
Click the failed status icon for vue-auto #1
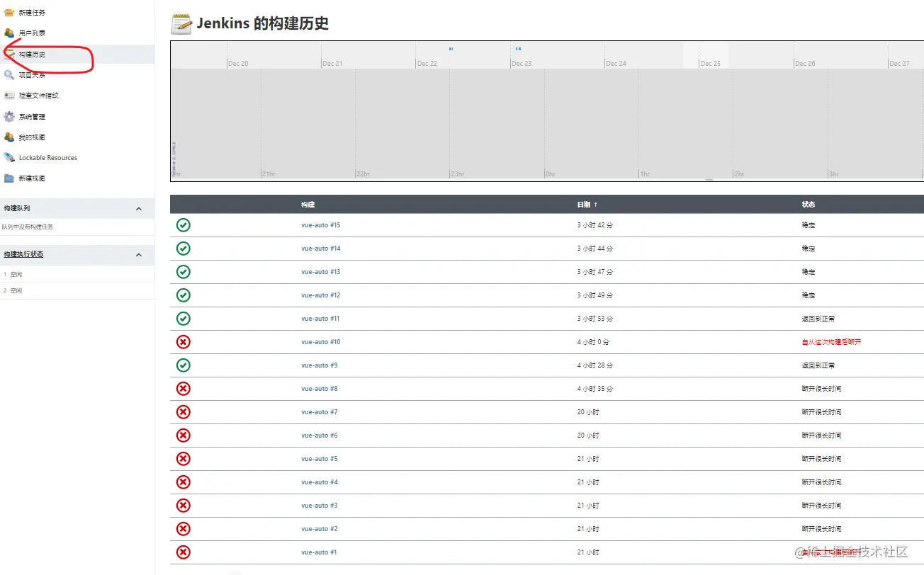click(183, 552)
